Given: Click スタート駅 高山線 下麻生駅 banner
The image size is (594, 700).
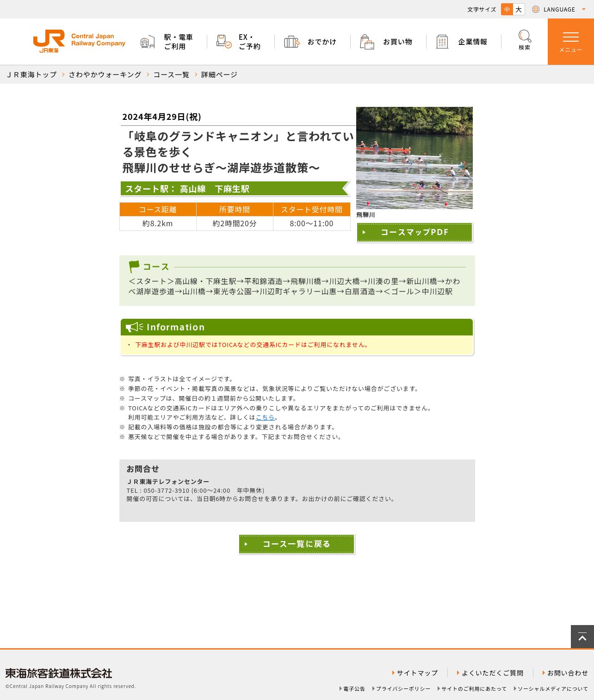Looking at the screenshot, I should (x=235, y=189).
